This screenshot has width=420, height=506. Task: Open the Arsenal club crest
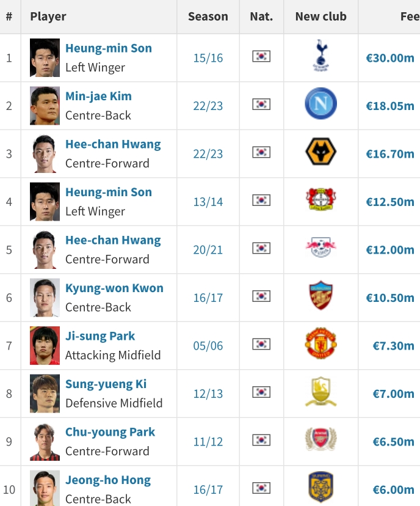pyautogui.click(x=320, y=439)
